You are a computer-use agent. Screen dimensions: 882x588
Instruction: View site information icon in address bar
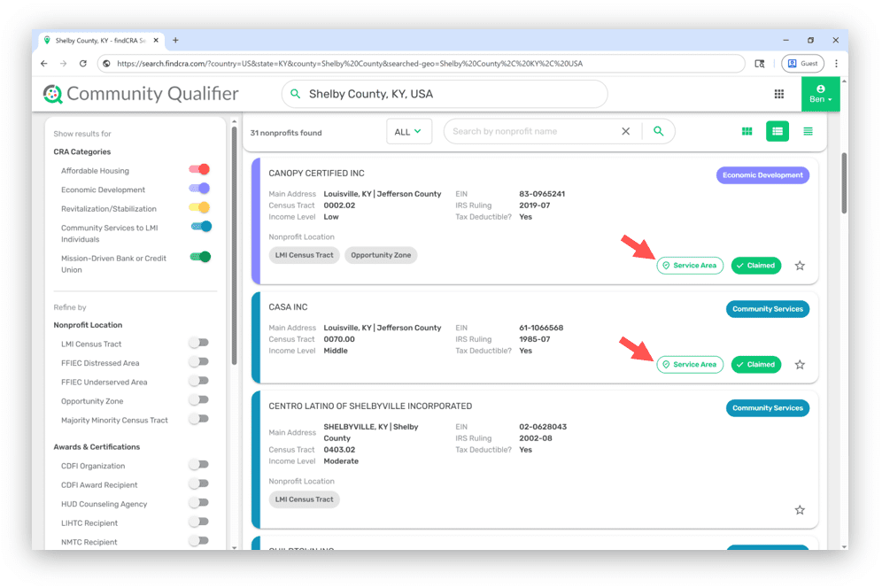[106, 64]
